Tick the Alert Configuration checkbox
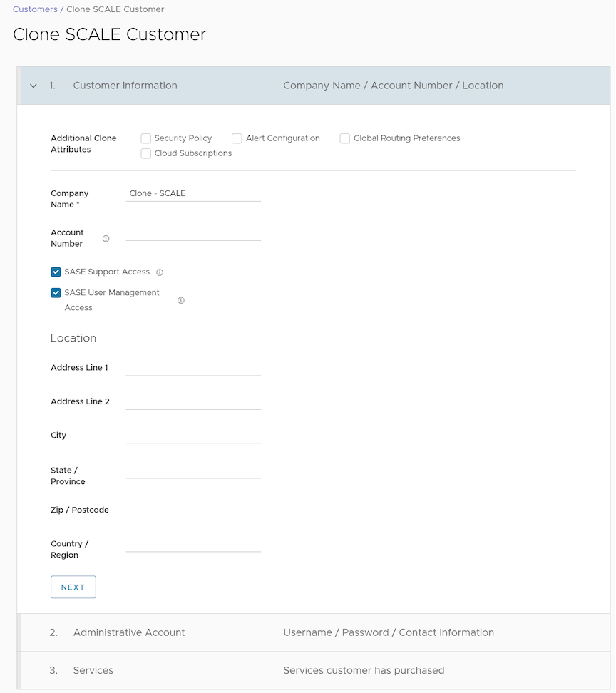This screenshot has height=693, width=616. point(237,138)
